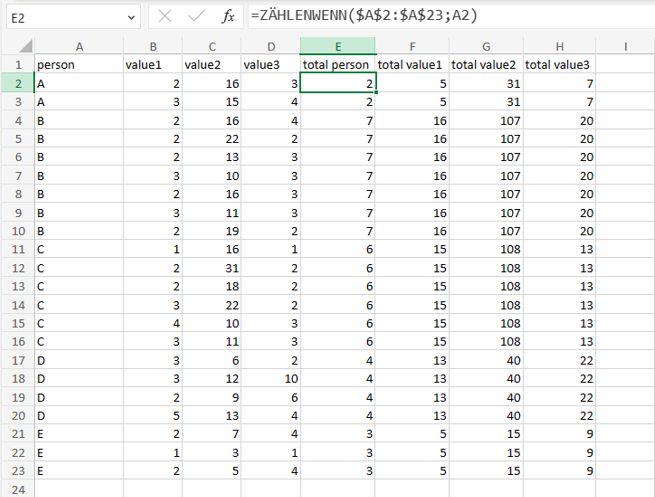Viewport: 655px width, 497px height.
Task: Click cell D18 with value 10
Action: 271,378
